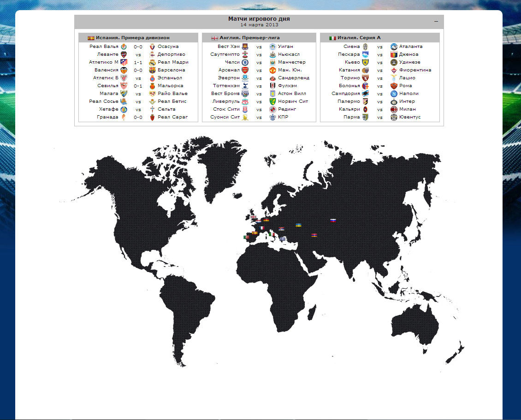Click the Тоттенхэм club crest
This screenshot has height=420, width=521.
click(245, 86)
